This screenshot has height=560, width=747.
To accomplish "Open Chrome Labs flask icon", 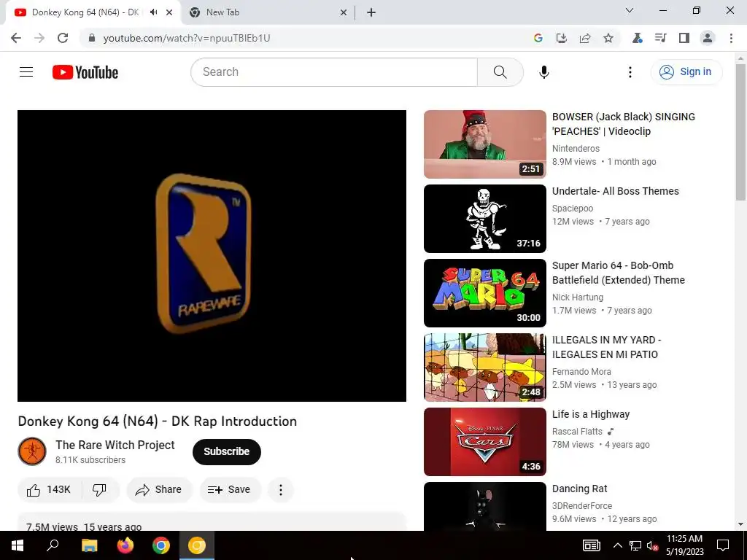I will [637, 38].
